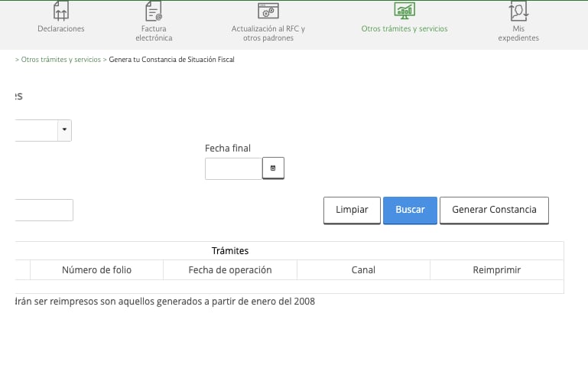Expand the dropdown arrow above Fecha final
The image size is (588, 372).
click(x=64, y=130)
